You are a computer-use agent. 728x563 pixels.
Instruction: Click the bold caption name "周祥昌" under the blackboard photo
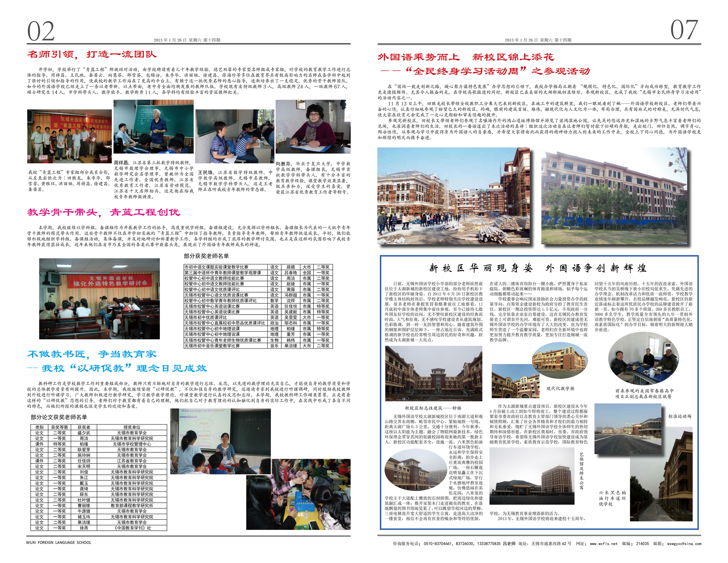click(x=121, y=163)
